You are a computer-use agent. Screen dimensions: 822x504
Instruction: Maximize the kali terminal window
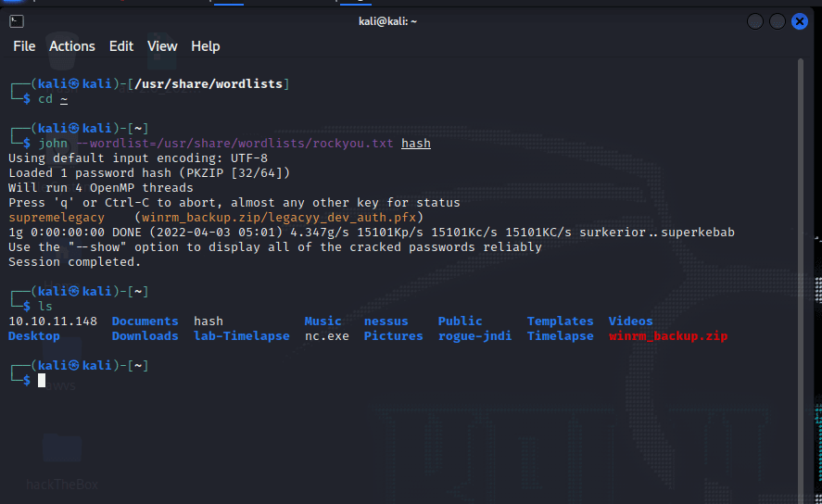(778, 21)
